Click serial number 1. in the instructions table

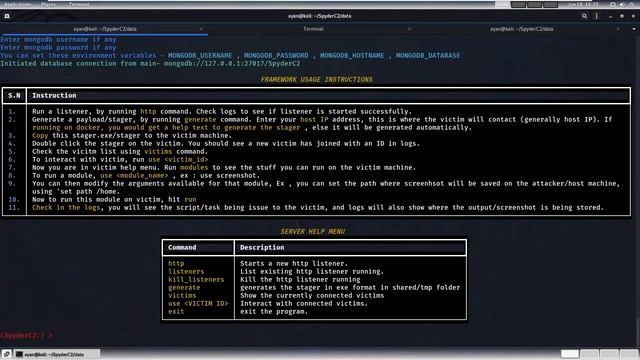(x=12, y=111)
